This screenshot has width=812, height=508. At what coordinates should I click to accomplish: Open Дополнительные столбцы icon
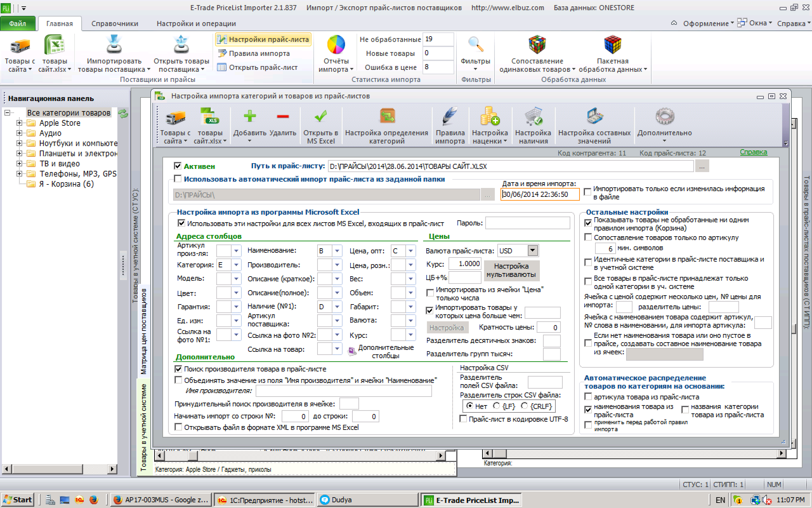tap(382, 351)
